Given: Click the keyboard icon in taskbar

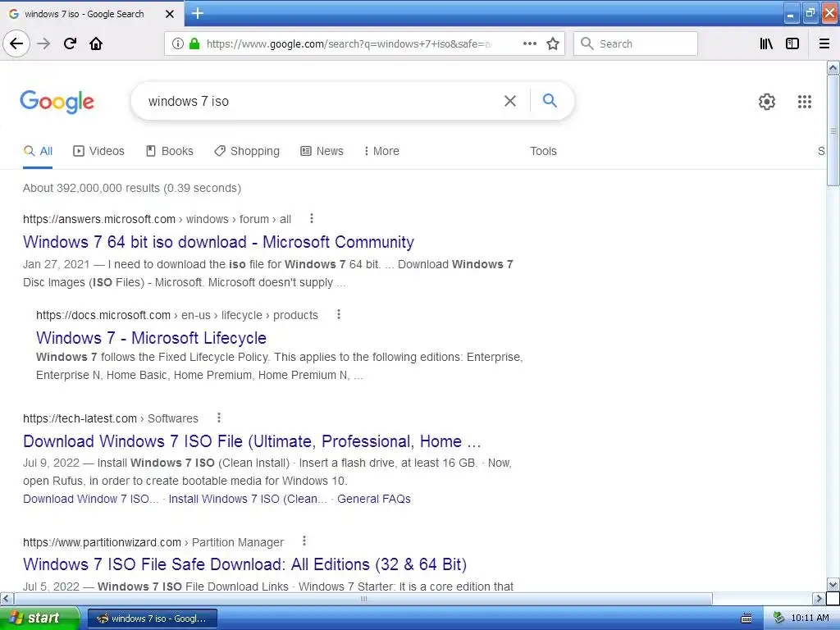Looking at the screenshot, I should [746, 619].
